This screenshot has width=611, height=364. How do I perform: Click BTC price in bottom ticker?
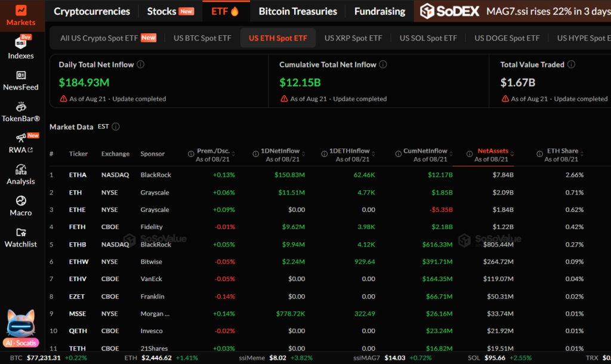click(x=44, y=358)
